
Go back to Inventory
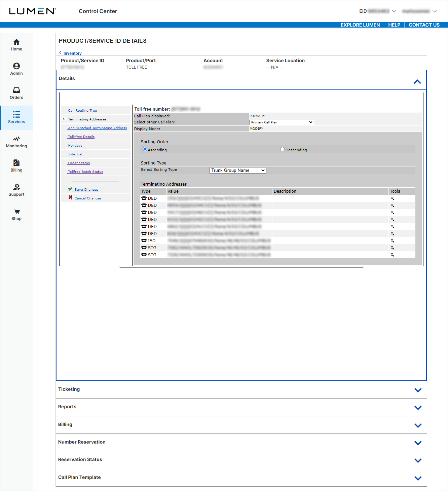click(72, 53)
